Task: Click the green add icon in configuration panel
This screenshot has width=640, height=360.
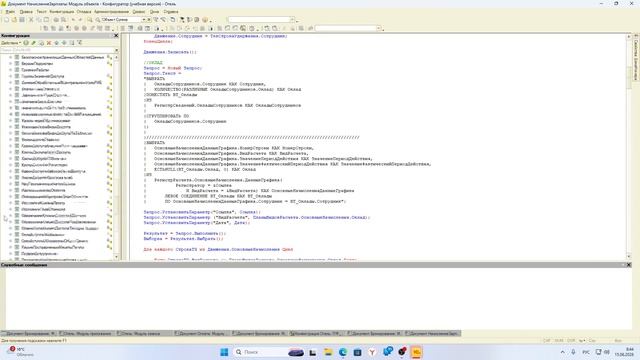Action: tap(26, 43)
